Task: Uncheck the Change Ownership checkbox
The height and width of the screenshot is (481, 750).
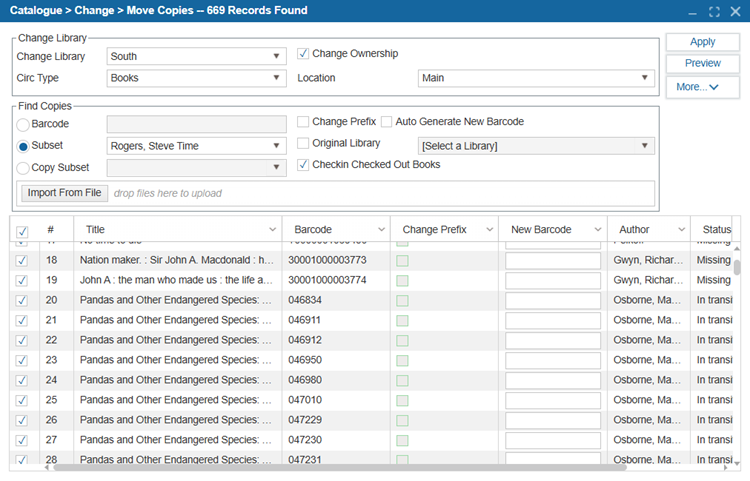Action: [303, 54]
